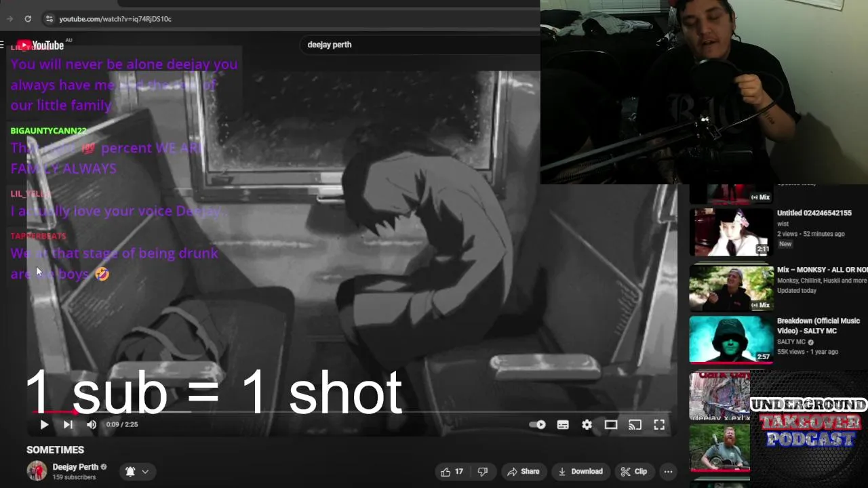The image size is (868, 488).
Task: Play the SOMETIMES video
Action: [44, 424]
